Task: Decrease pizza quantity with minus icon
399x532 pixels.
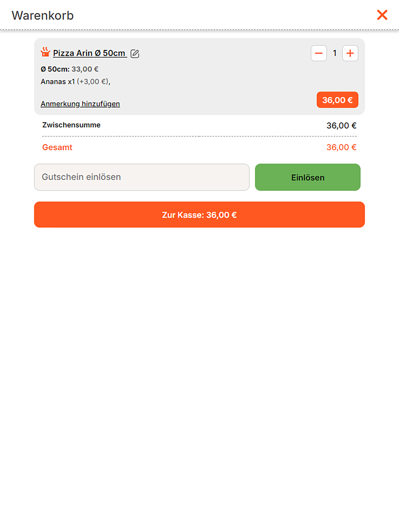Action: 319,53
